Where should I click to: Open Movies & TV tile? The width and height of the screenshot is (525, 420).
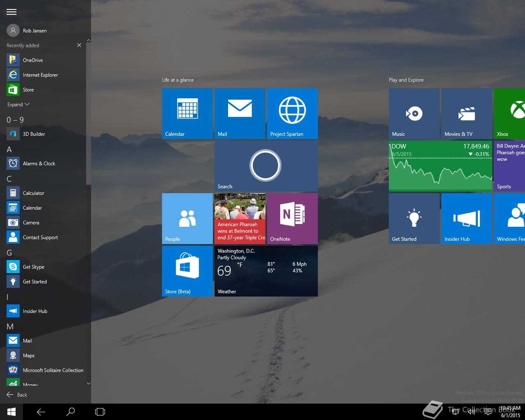coord(466,114)
